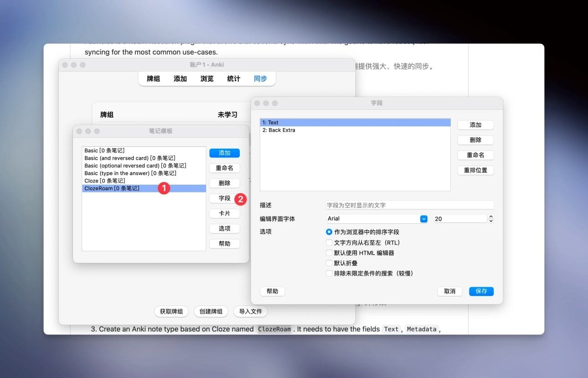The width and height of the screenshot is (588, 378).
Task: Select the ClozeRoam note type
Action: (x=112, y=188)
